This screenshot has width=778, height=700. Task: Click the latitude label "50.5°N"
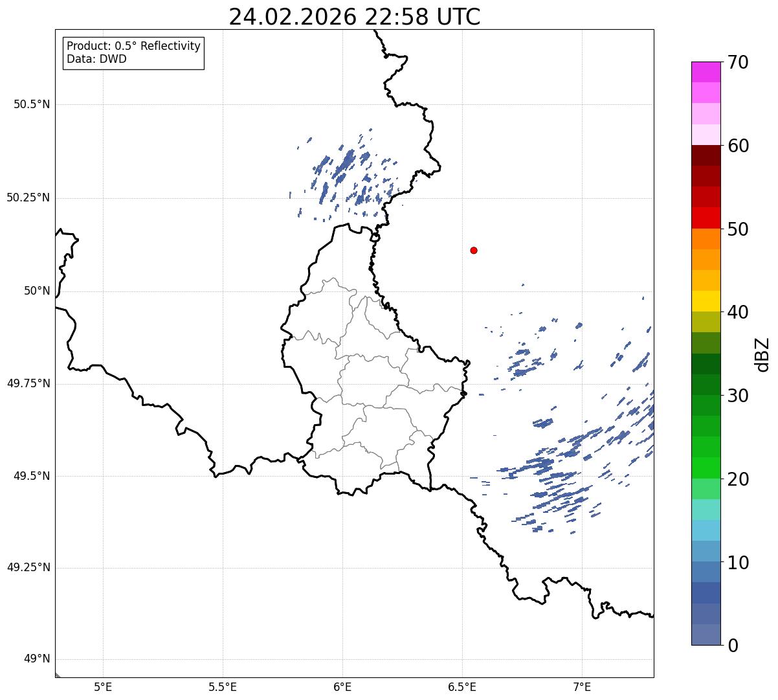pos(32,104)
